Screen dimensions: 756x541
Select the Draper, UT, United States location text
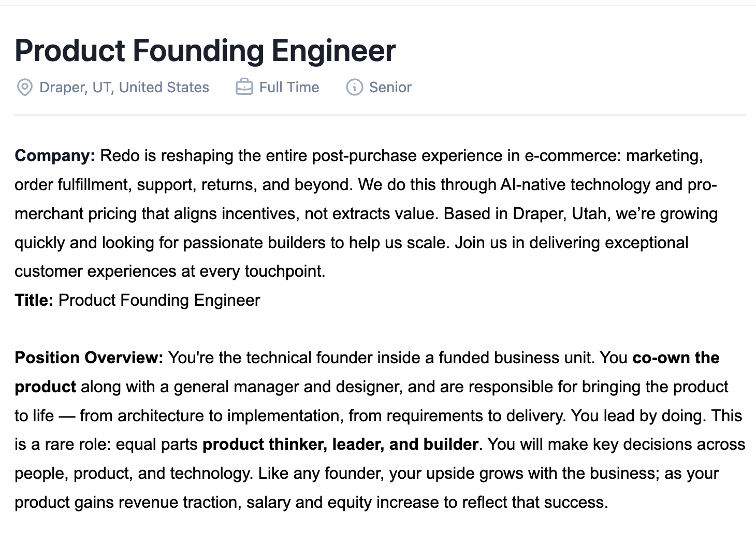[124, 87]
